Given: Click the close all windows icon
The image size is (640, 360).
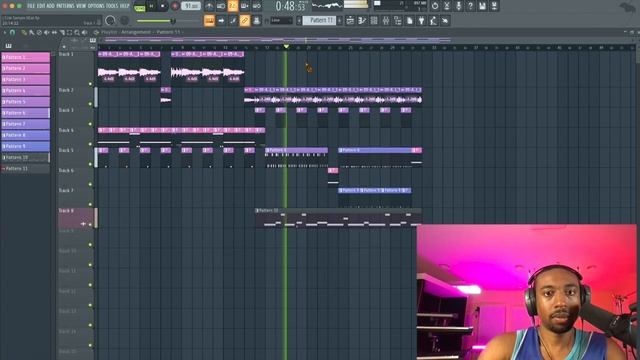Looking at the screenshot, I should point(445,20).
